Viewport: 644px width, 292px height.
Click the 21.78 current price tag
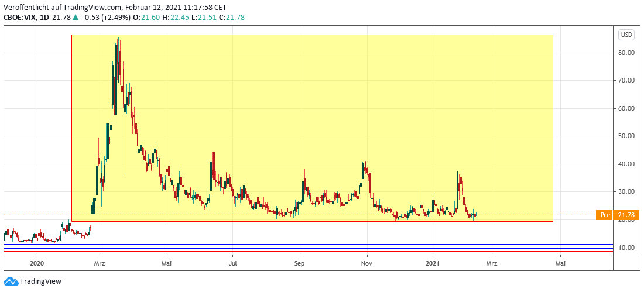pyautogui.click(x=627, y=215)
